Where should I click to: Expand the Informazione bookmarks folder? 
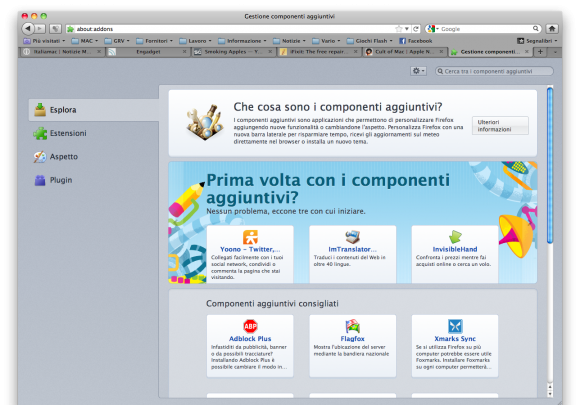click(x=242, y=41)
